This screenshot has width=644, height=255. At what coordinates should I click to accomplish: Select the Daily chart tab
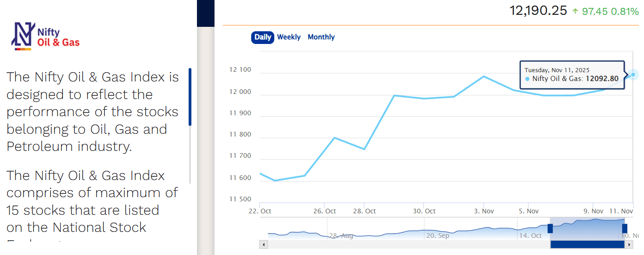[263, 37]
